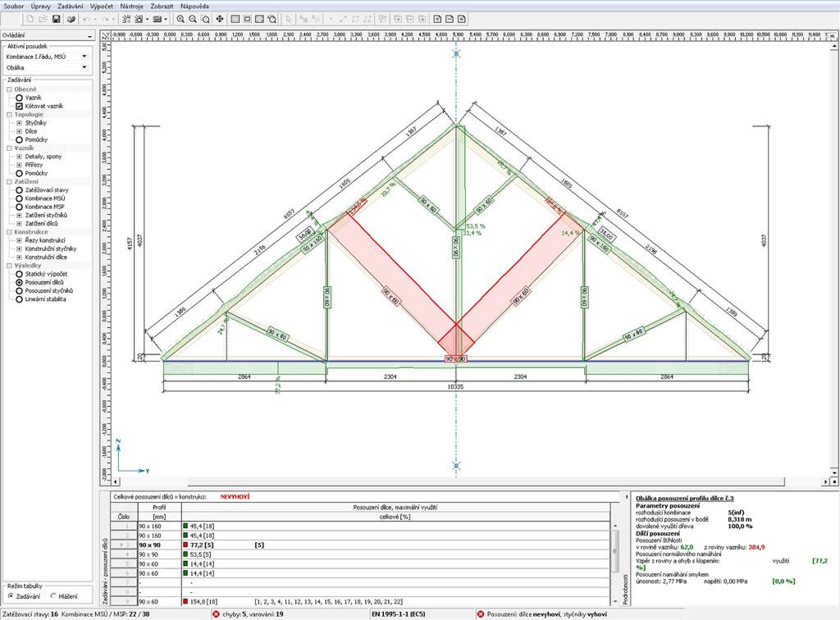Click the Save (floppy disk) toolbar icon
This screenshot has width=840, height=620.
click(56, 18)
